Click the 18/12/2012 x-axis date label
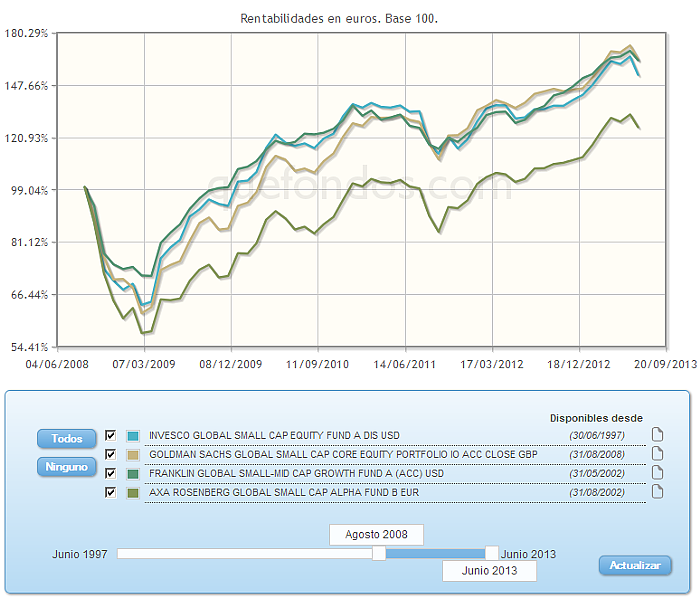The width and height of the screenshot is (700, 598). (x=579, y=365)
